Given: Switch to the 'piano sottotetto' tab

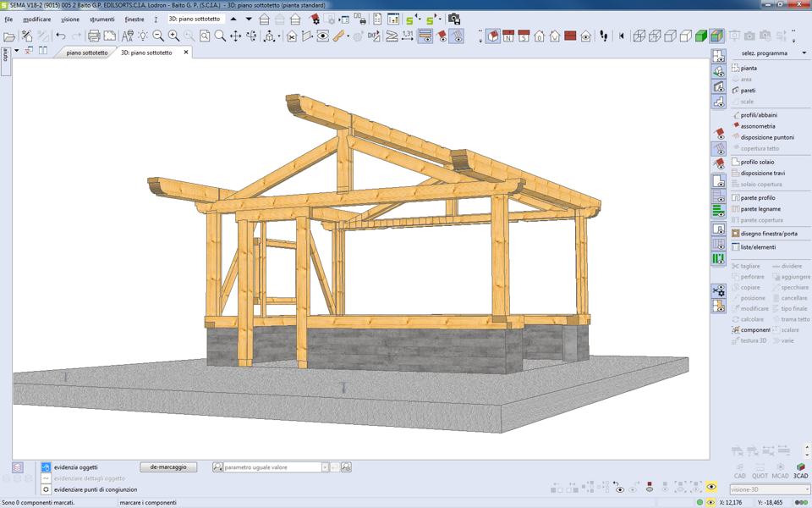Looking at the screenshot, I should pyautogui.click(x=87, y=52).
